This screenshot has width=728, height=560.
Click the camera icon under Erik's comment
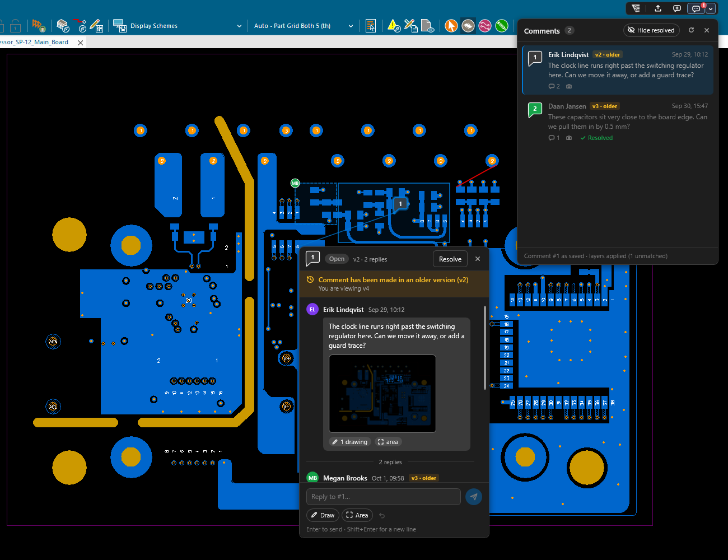(x=569, y=86)
